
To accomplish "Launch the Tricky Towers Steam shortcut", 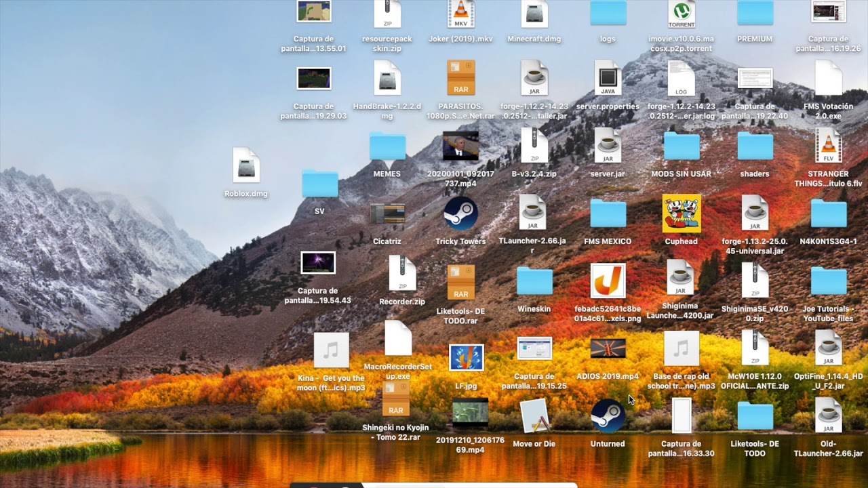I will coord(460,213).
